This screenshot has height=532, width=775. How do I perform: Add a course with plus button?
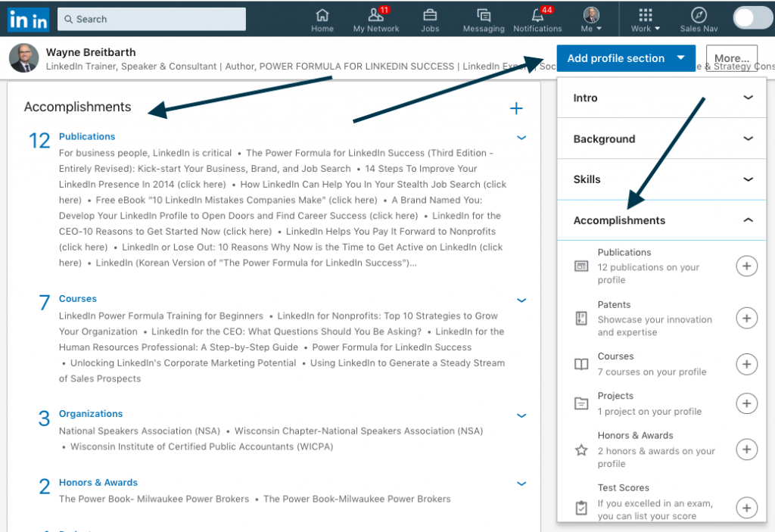[746, 365]
